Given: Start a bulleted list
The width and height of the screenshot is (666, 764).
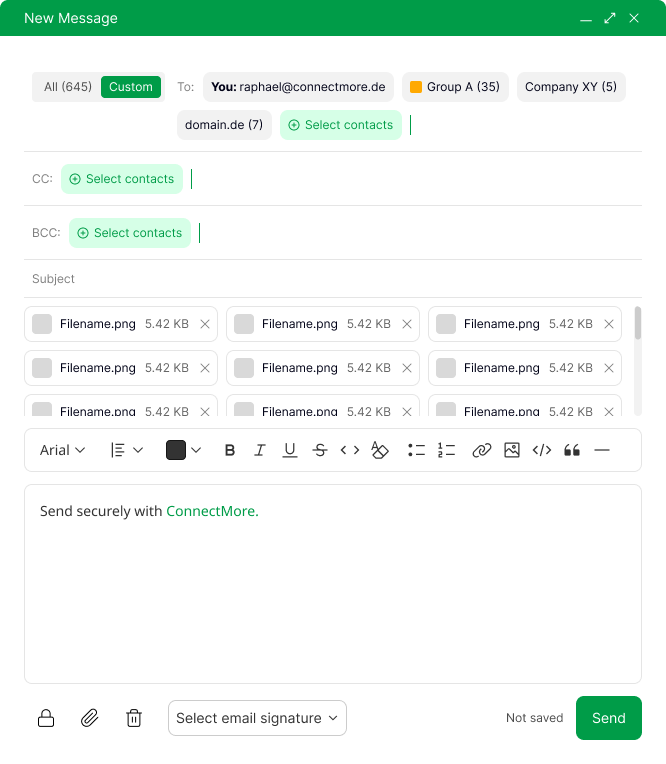Looking at the screenshot, I should coord(416,450).
